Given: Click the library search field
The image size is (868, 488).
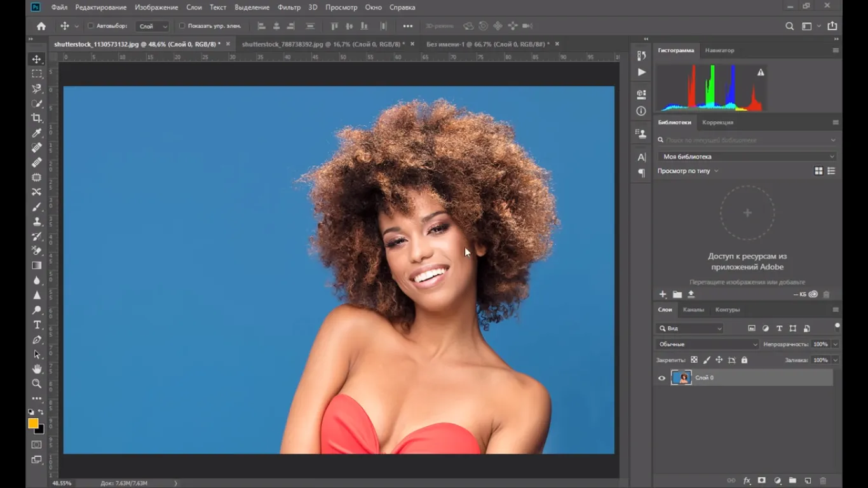Looking at the screenshot, I should click(x=747, y=140).
